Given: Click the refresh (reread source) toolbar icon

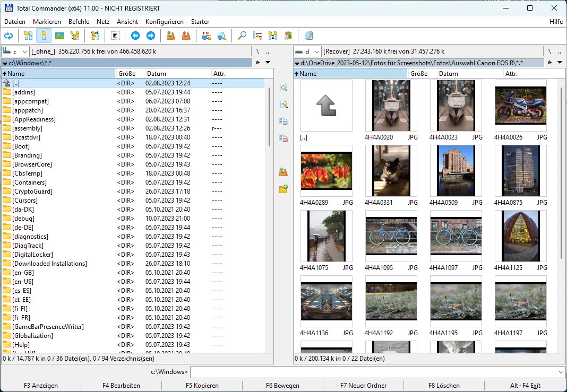Looking at the screenshot, I should tap(8, 36).
